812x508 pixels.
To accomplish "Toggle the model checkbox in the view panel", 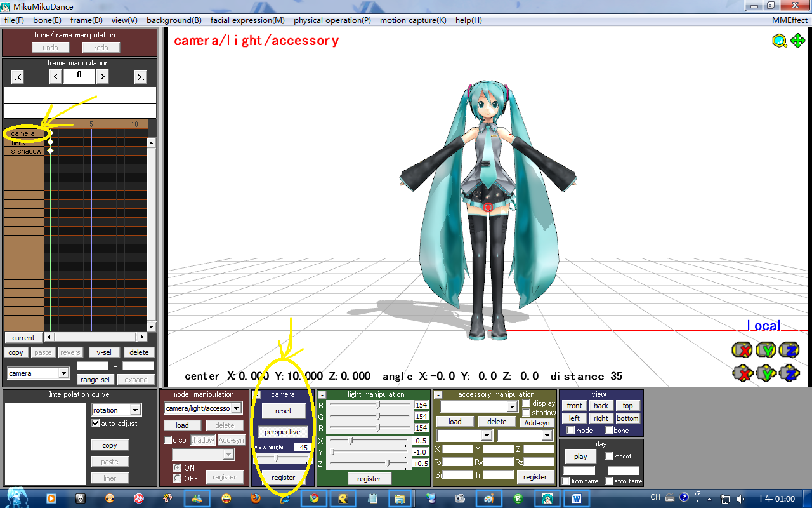I will pyautogui.click(x=570, y=431).
